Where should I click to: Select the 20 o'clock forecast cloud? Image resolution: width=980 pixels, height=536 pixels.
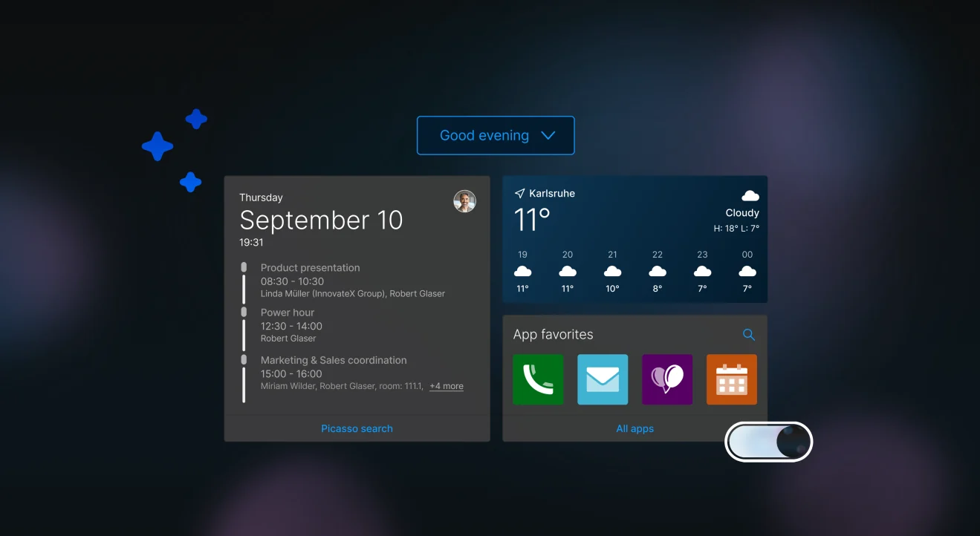(x=568, y=271)
